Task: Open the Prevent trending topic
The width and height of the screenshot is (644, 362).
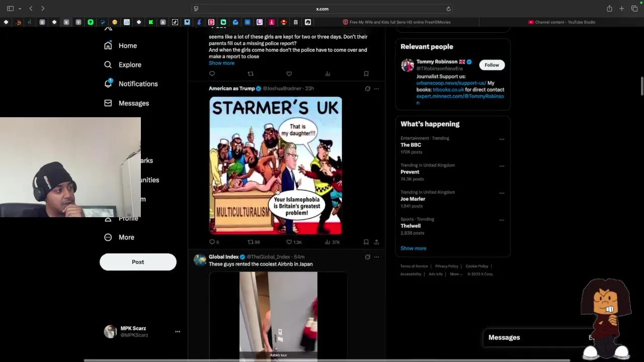Action: click(410, 172)
